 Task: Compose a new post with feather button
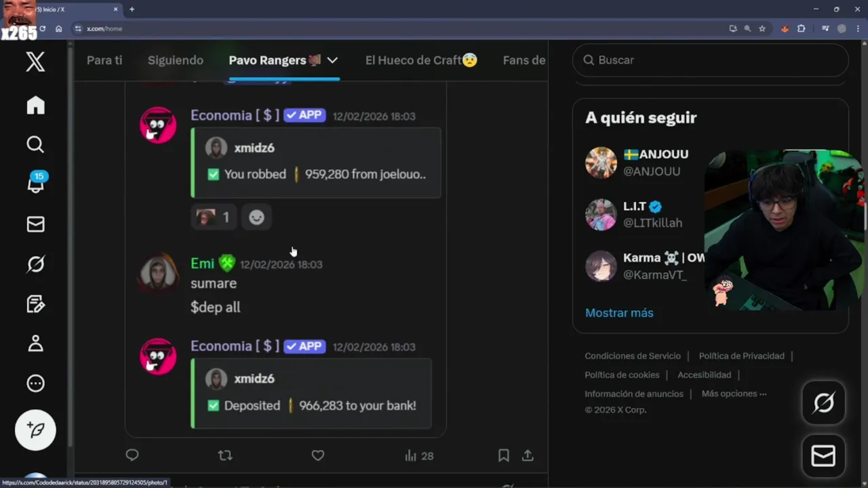(x=35, y=430)
